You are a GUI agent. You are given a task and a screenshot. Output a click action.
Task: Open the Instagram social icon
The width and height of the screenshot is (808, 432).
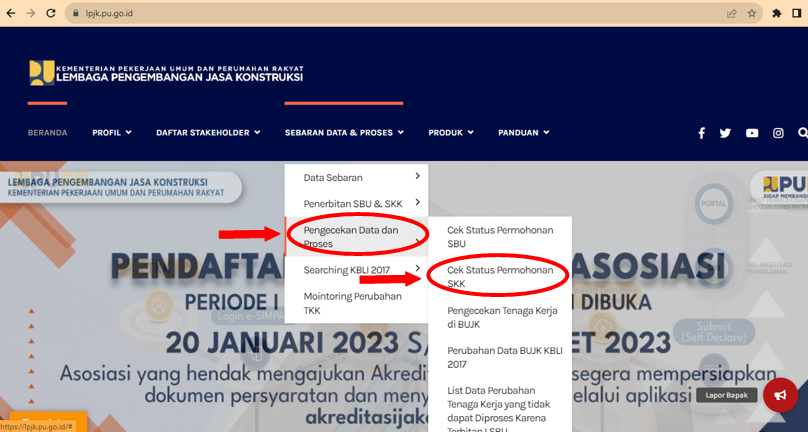778,133
